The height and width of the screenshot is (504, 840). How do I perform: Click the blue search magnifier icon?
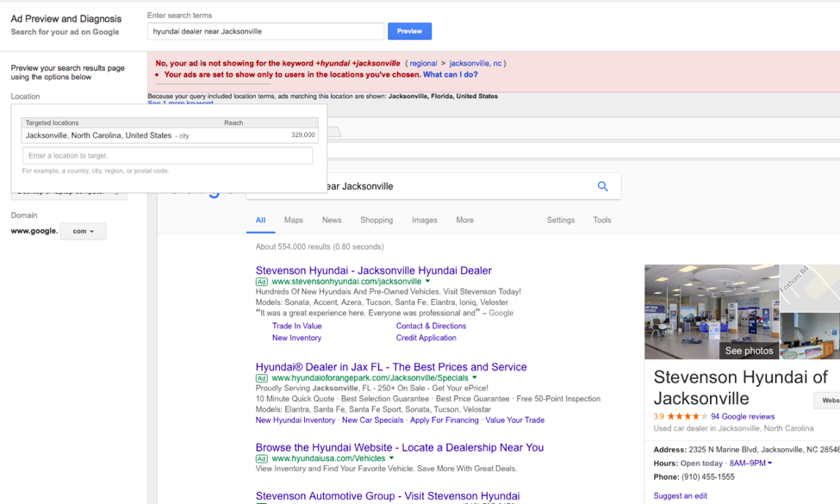603,186
